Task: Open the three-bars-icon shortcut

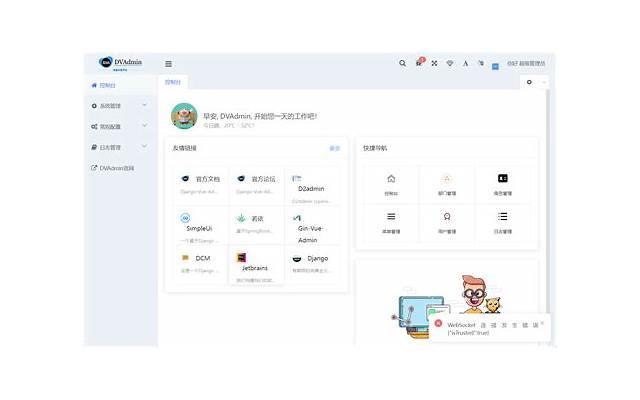Action: pos(391,223)
